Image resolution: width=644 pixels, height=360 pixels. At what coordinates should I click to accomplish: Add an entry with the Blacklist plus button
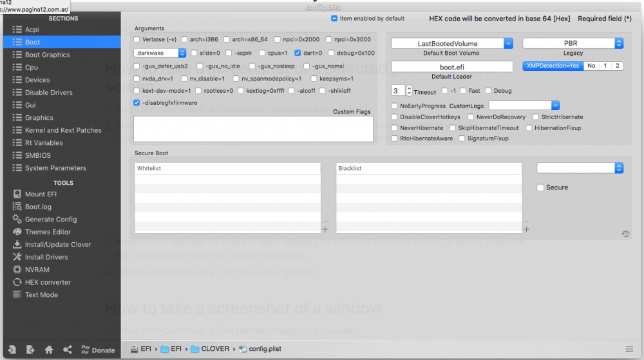click(527, 229)
